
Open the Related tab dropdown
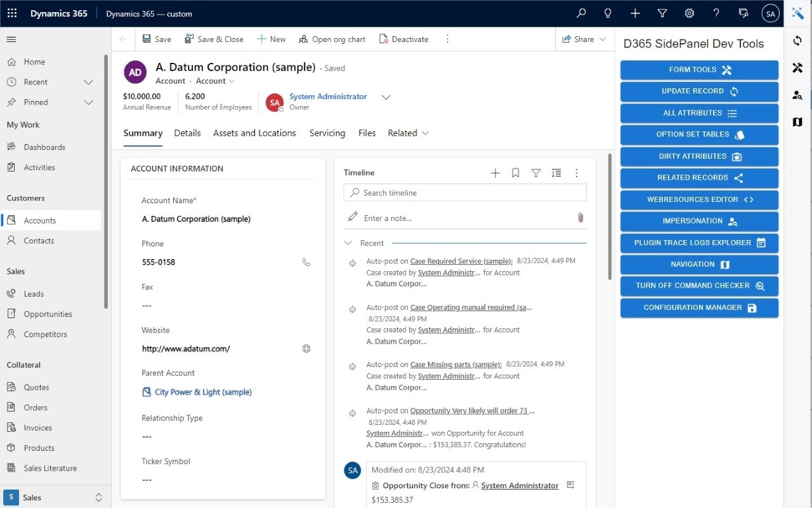coord(409,133)
